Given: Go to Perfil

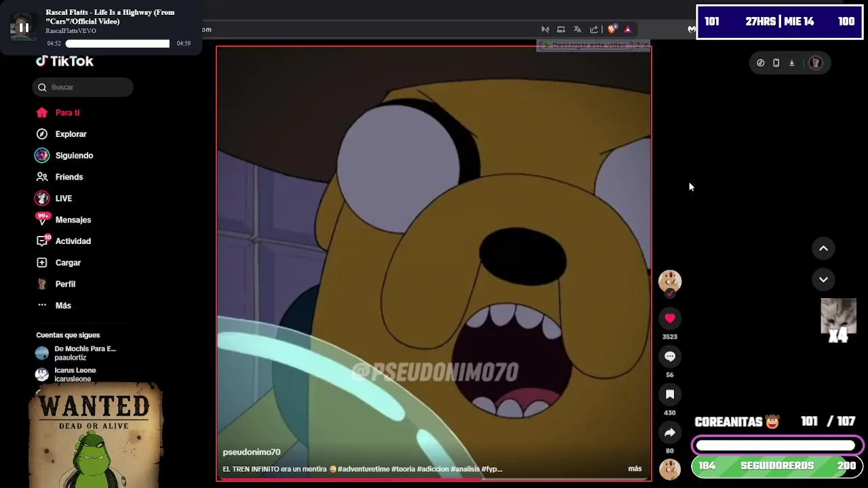Looking at the screenshot, I should tap(65, 284).
